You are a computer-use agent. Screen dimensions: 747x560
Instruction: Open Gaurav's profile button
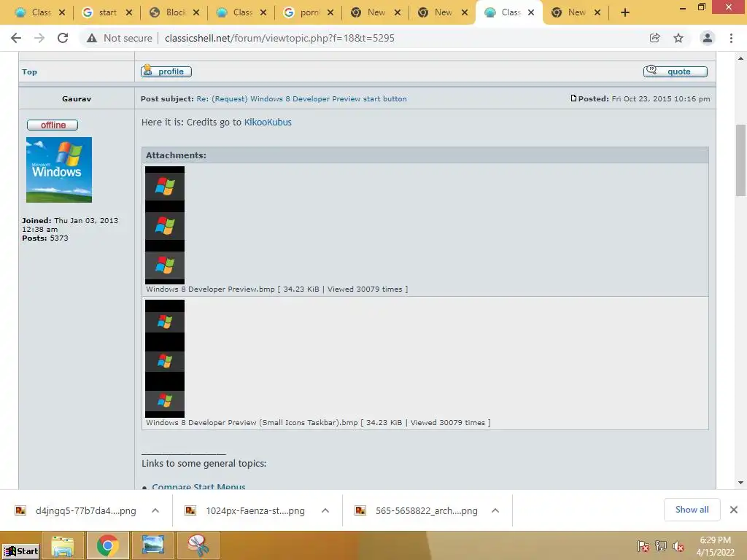point(166,71)
